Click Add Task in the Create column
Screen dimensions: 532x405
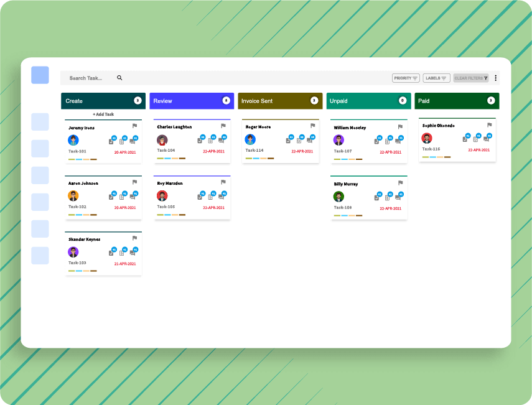tap(103, 114)
